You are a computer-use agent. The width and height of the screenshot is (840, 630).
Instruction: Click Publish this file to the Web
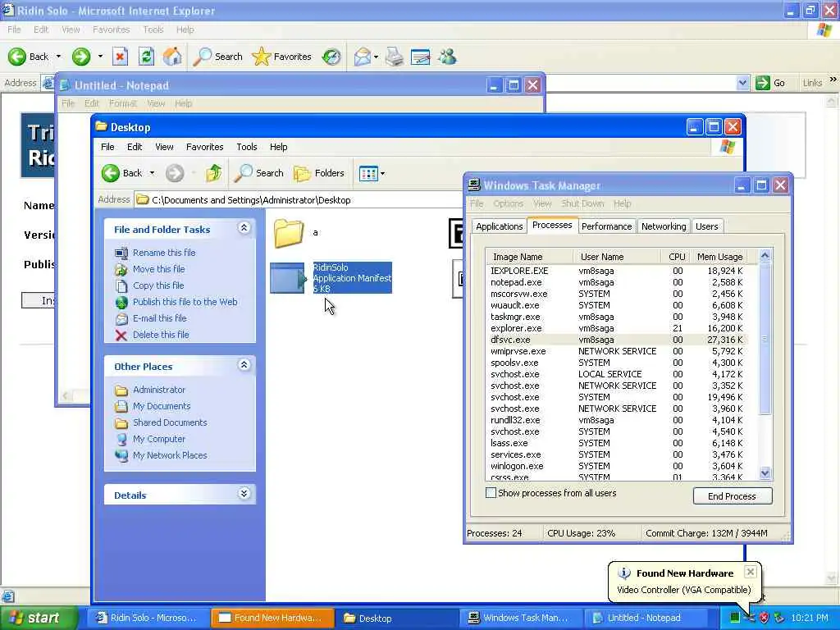[185, 302]
